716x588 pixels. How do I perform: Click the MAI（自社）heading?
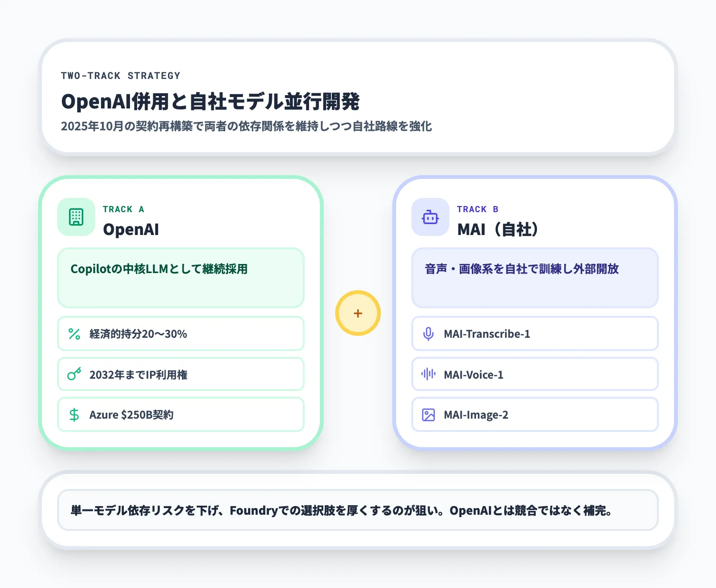coord(498,229)
